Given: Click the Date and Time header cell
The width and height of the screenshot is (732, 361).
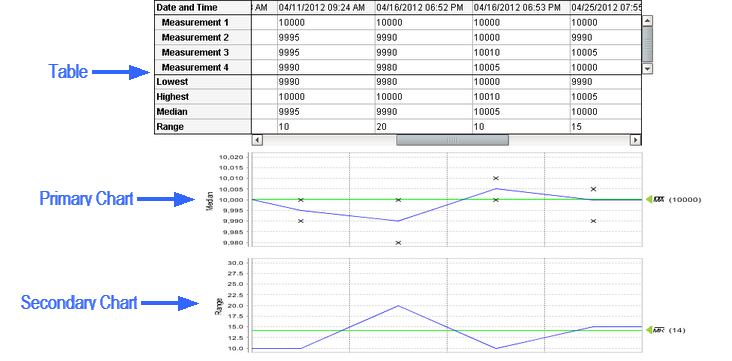Looking at the screenshot, I should click(x=203, y=7).
